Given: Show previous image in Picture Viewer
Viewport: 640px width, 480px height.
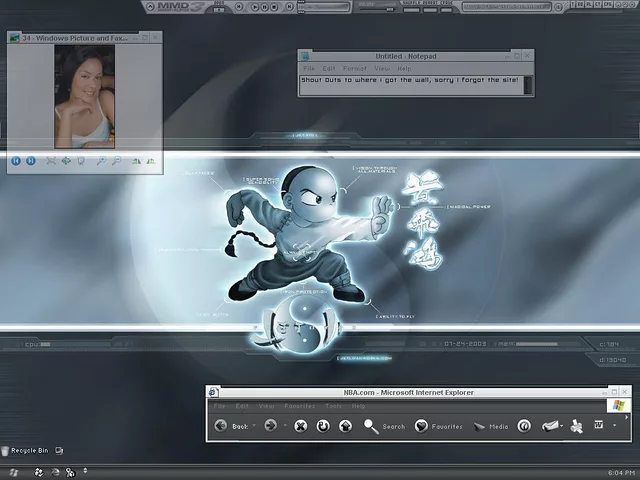Looking at the screenshot, I should (x=16, y=160).
